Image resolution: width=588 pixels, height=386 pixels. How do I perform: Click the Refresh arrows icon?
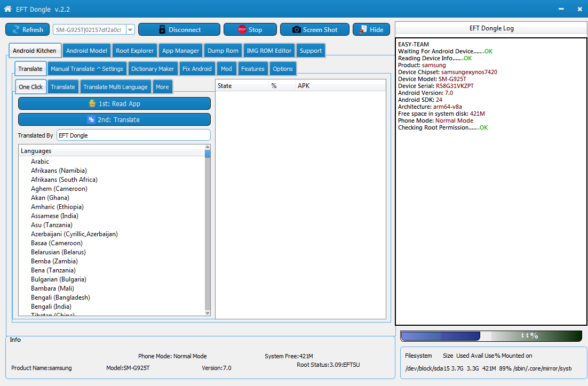click(16, 30)
